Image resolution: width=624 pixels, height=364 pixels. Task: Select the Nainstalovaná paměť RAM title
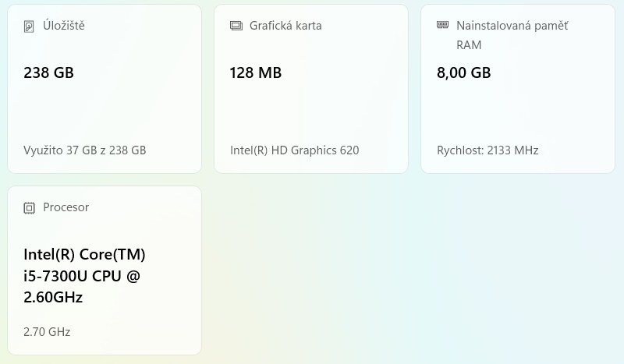512,35
